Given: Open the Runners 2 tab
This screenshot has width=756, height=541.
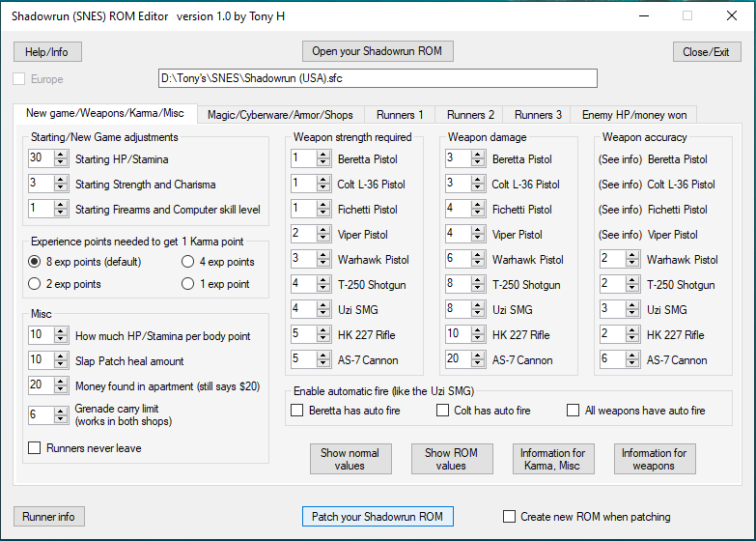Looking at the screenshot, I should click(x=470, y=115).
